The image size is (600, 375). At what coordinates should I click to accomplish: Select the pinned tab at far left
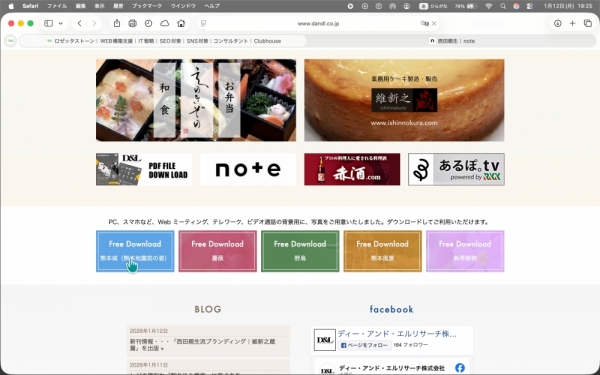[x=10, y=41]
